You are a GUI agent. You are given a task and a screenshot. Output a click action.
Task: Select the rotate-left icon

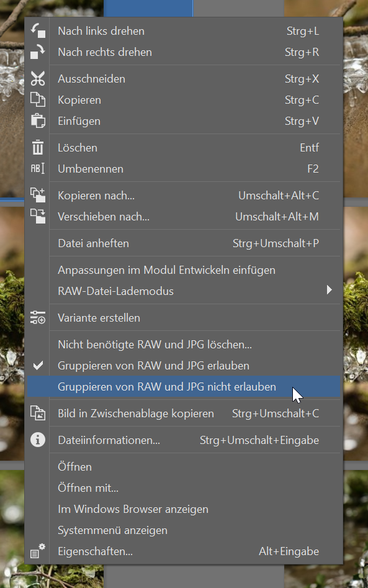[x=37, y=30]
